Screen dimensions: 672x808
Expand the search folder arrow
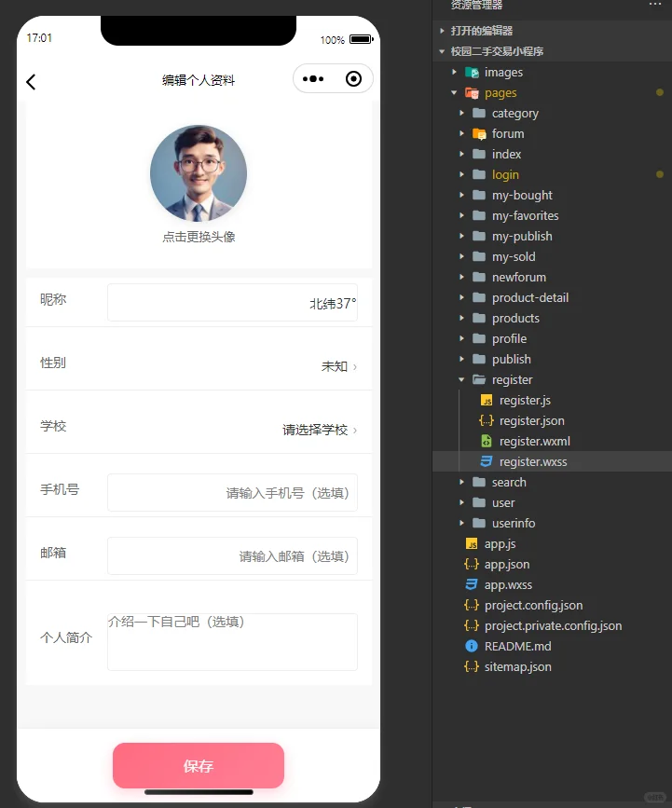pos(461,483)
